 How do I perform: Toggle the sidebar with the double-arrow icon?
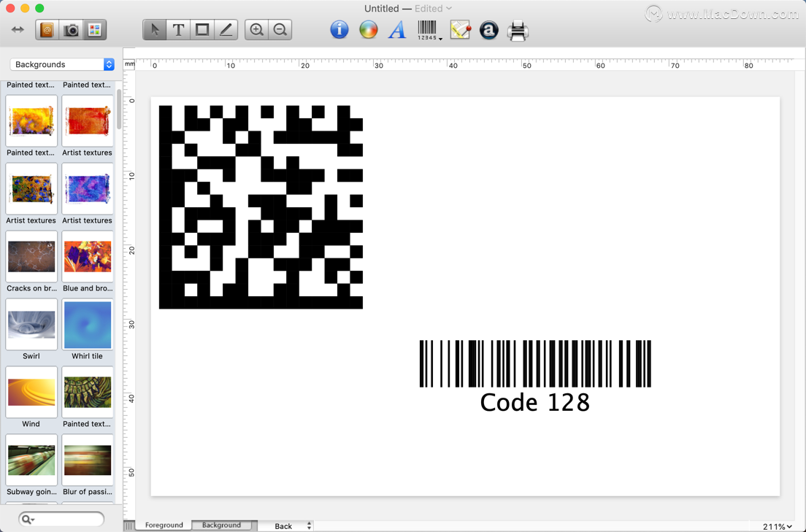[18, 30]
